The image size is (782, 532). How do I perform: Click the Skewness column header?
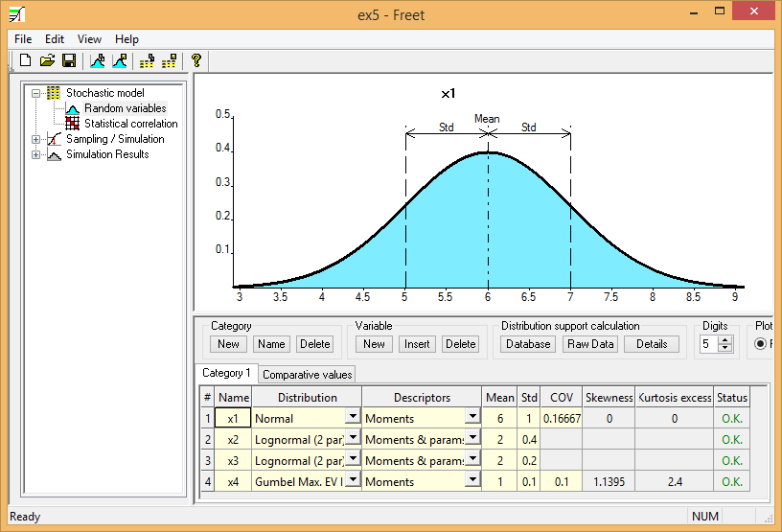[609, 397]
